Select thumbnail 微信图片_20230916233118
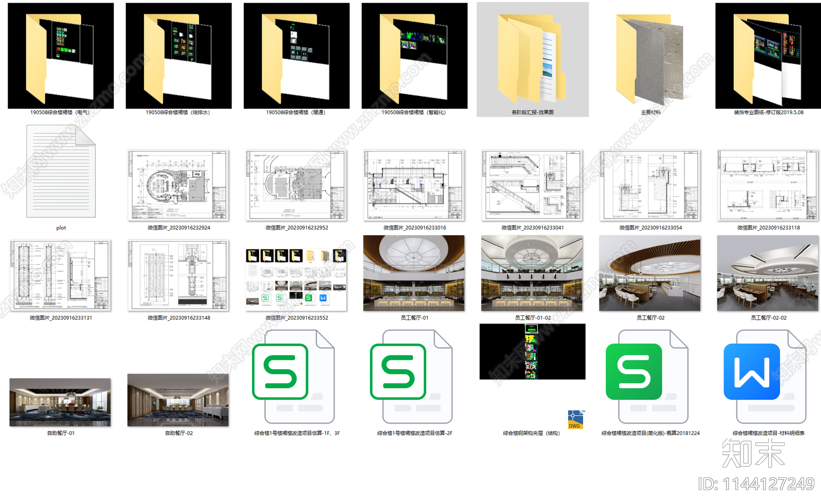 click(x=768, y=186)
